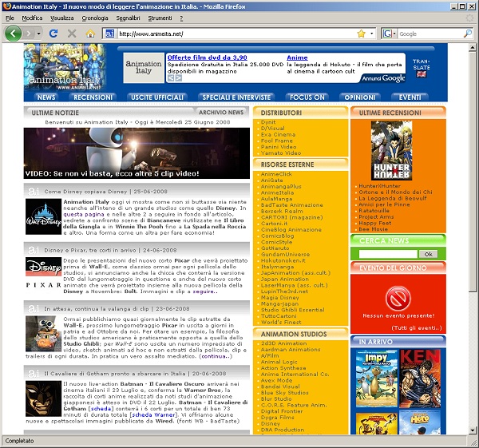
Task: Click the Impy movie poster
Action: coord(377,379)
